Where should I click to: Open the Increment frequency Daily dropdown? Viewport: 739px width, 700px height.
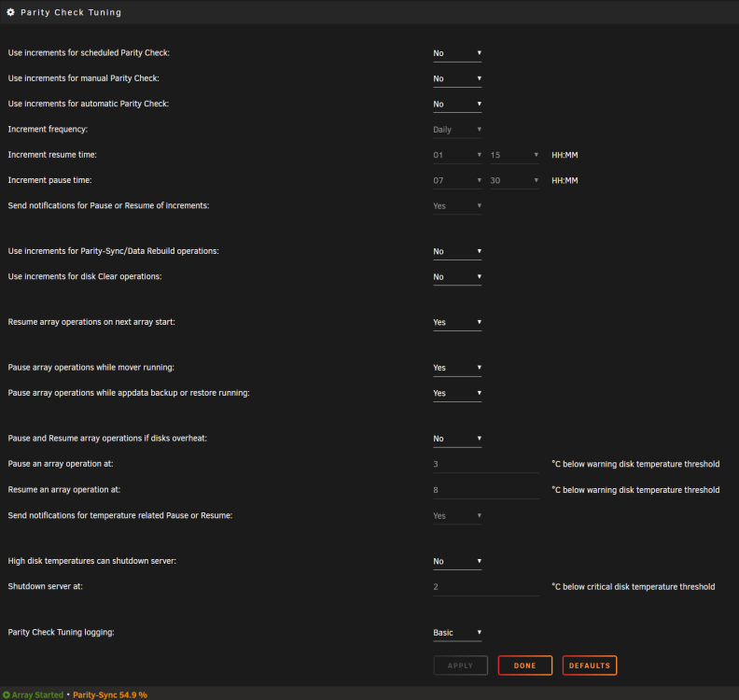point(457,130)
